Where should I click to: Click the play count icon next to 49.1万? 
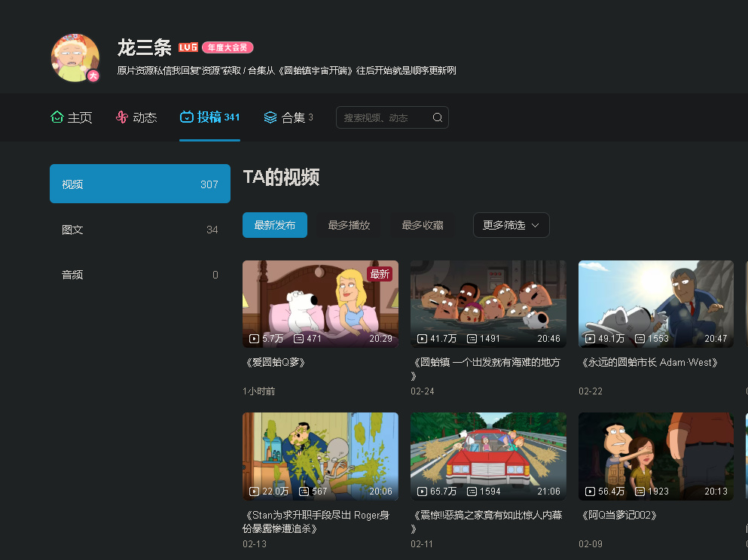click(590, 339)
